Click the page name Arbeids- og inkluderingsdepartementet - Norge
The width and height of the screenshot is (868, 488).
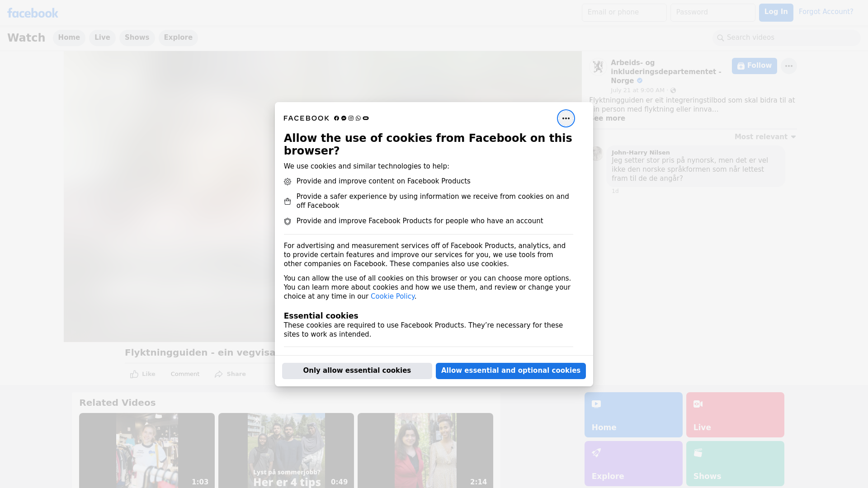click(x=666, y=72)
